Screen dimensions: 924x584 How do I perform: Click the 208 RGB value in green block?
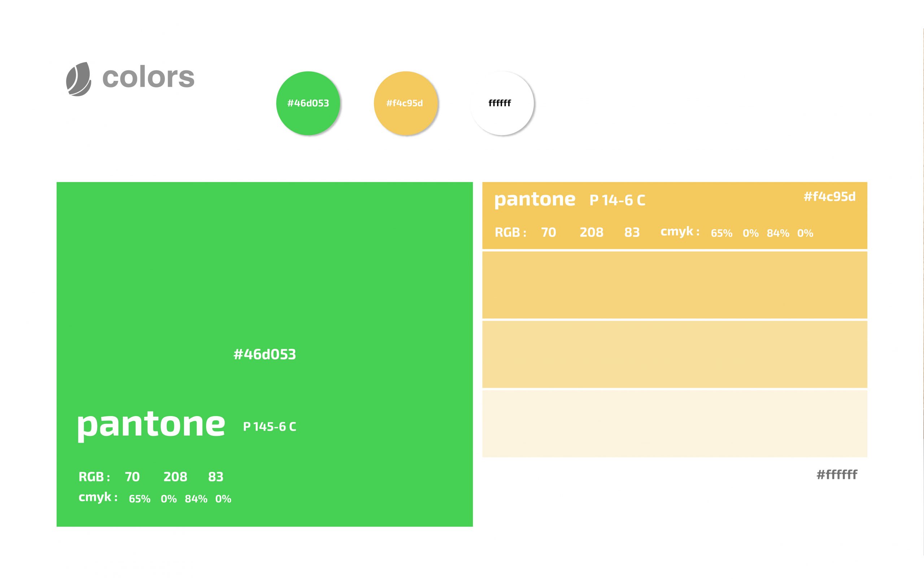click(x=175, y=477)
